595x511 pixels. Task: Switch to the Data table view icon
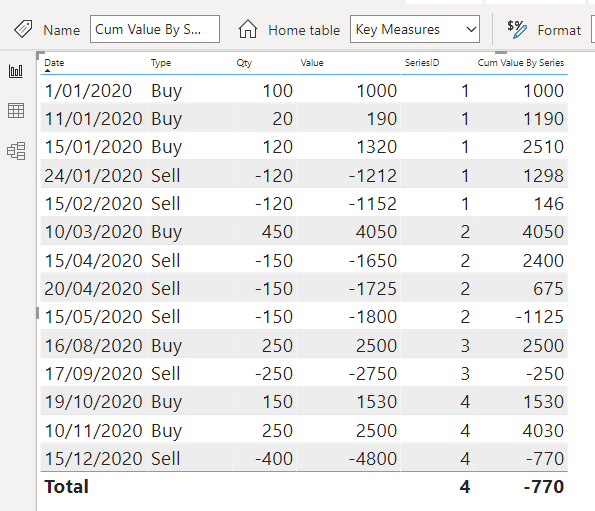point(16,111)
